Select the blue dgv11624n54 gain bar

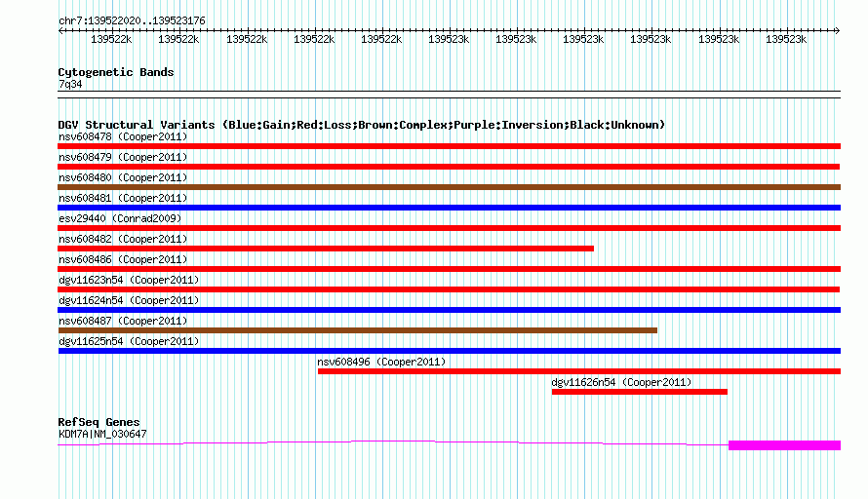(449, 310)
